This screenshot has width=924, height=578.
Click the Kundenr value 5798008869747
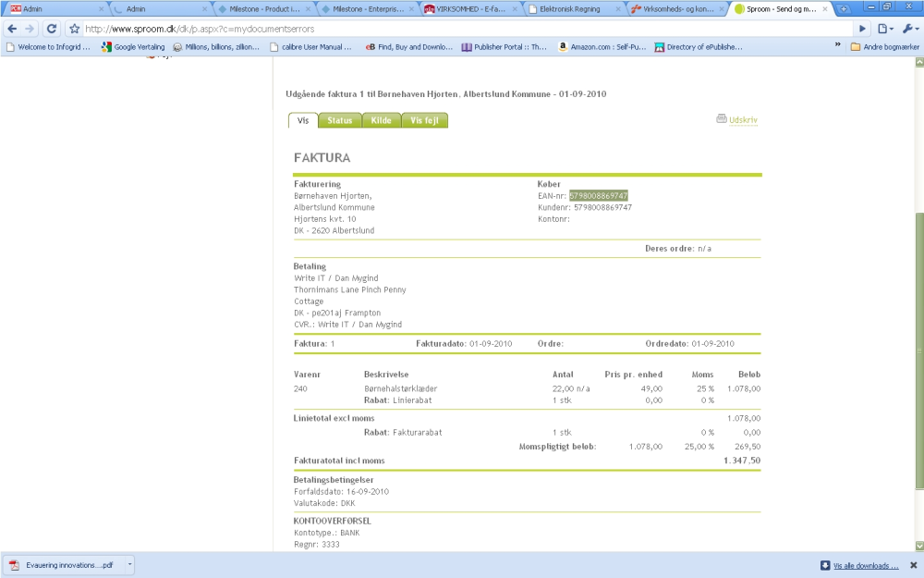602,207
